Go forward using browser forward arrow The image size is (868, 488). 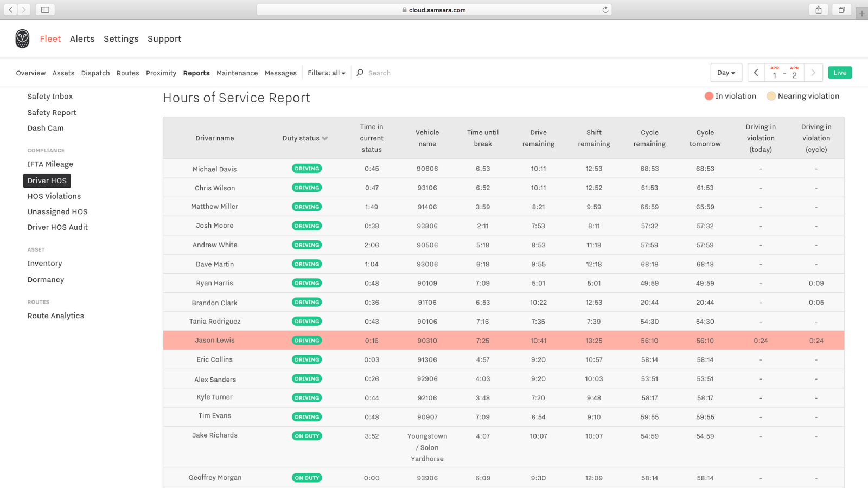coord(24,10)
